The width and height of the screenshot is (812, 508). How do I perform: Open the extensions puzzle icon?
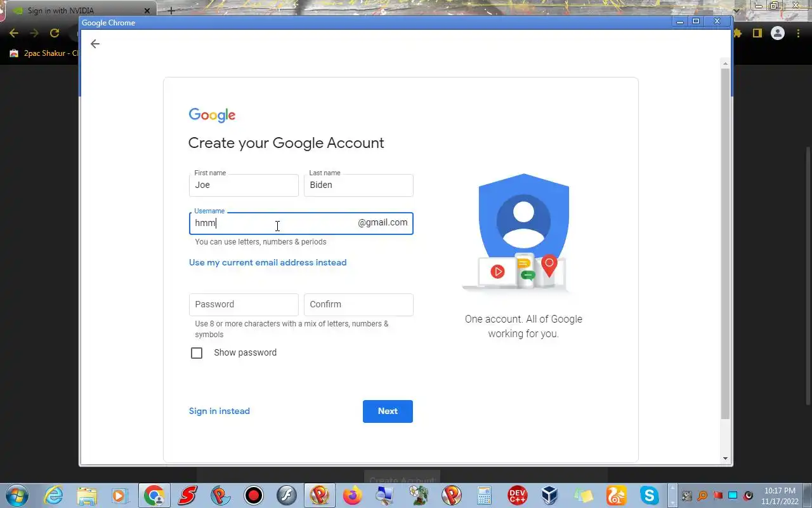click(738, 33)
